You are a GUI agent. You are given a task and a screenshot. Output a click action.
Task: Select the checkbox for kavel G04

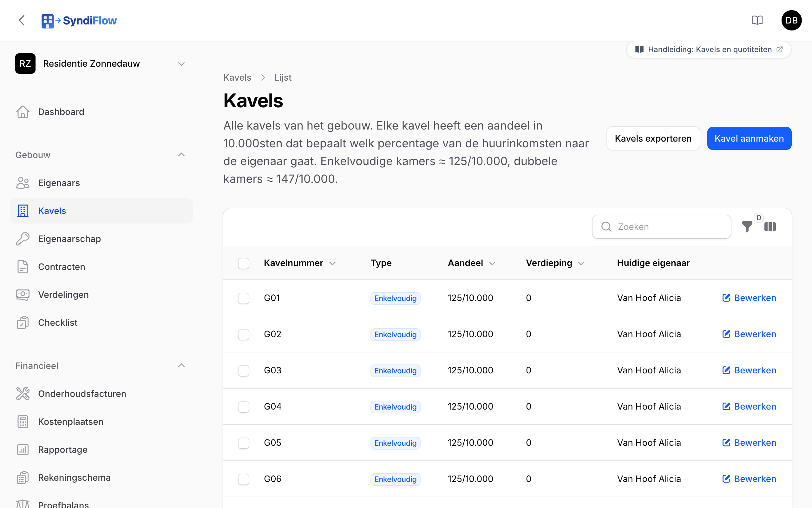coord(244,407)
